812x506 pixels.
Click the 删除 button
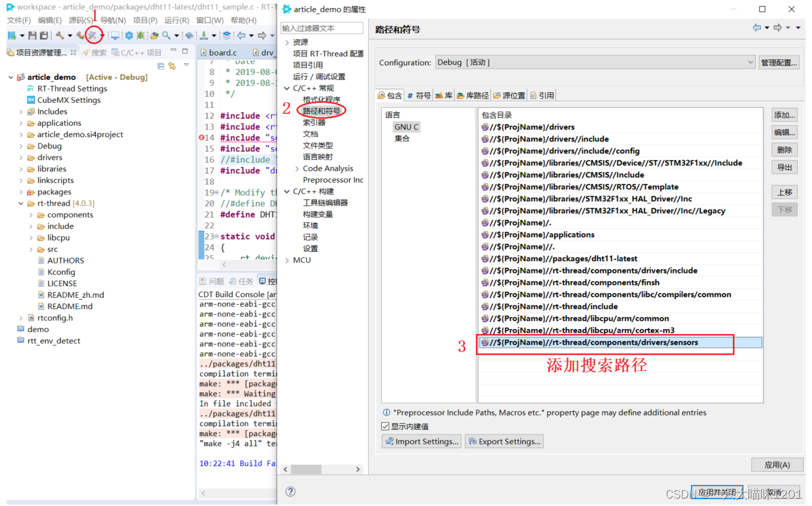click(785, 150)
